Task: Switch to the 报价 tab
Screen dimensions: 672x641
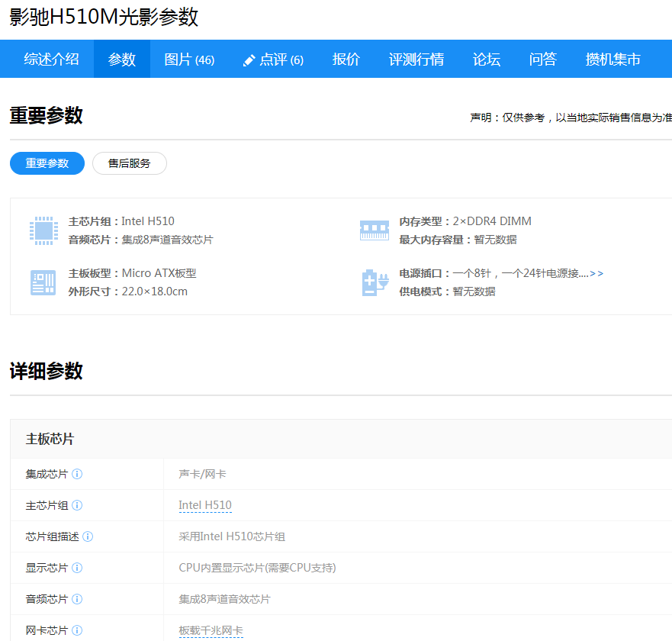Action: click(346, 60)
